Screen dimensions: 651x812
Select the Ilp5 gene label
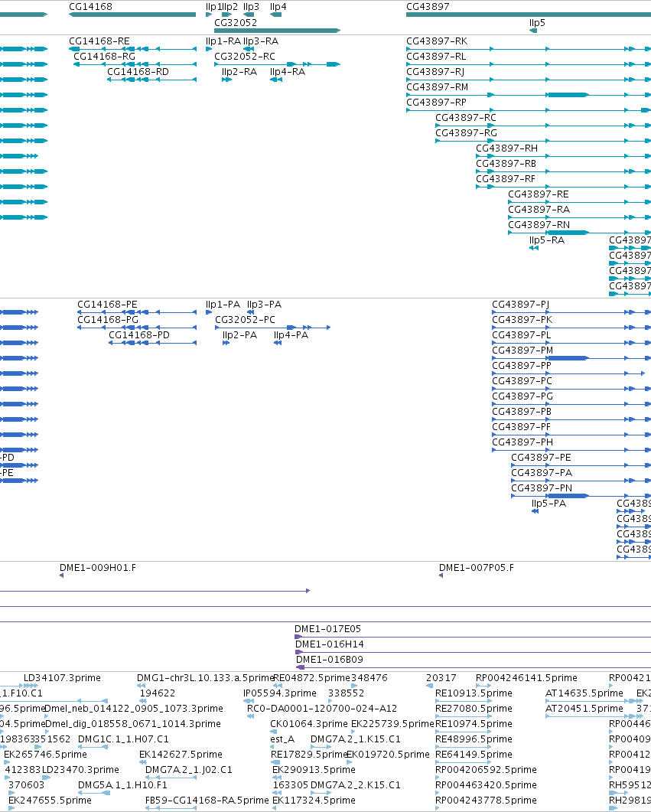coord(537,23)
